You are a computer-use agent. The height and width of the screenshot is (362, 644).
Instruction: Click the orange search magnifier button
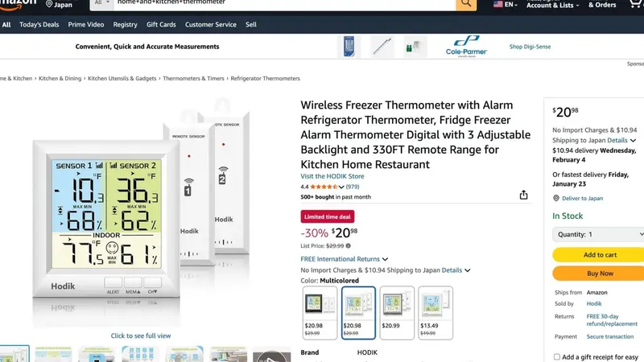click(x=466, y=4)
